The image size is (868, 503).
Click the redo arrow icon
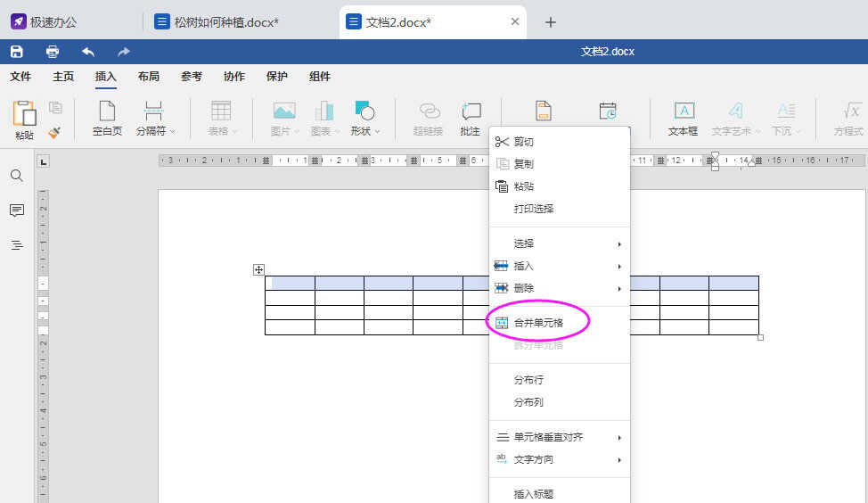[124, 52]
